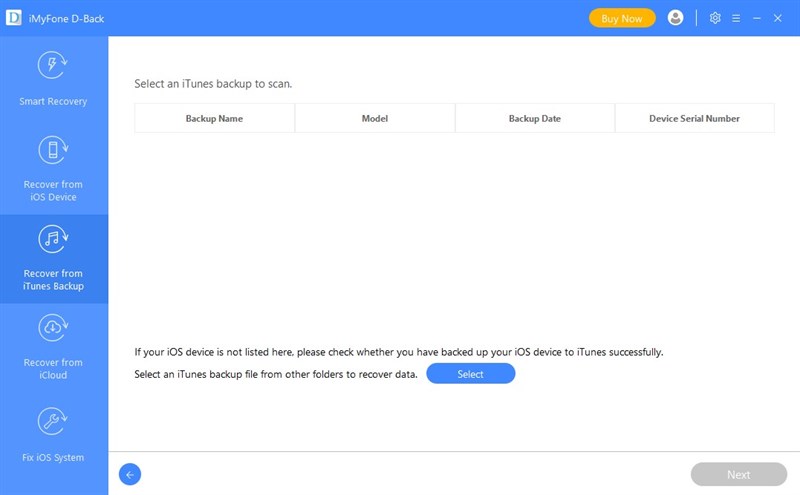Choose the Recover from iTunes Backup icon
Screen dimensions: 800x495
[x=53, y=239]
